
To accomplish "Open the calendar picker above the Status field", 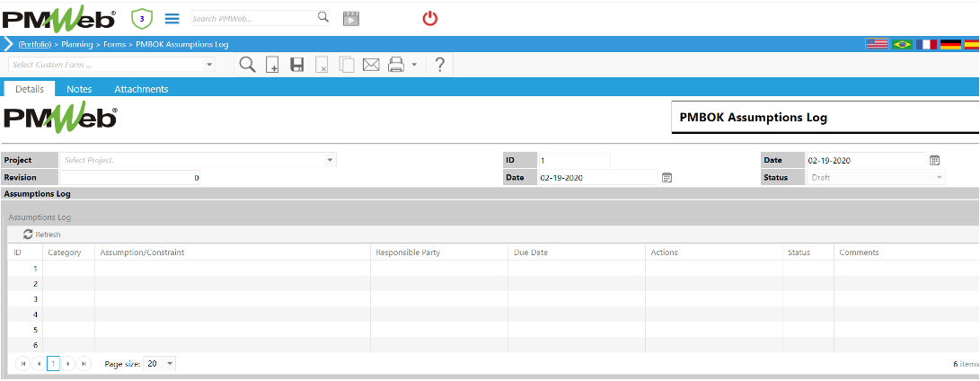I will point(934,160).
